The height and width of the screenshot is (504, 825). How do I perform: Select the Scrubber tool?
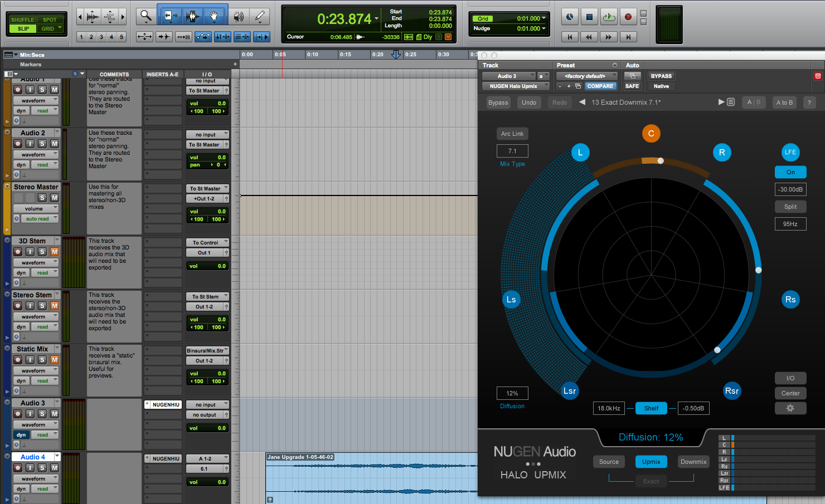(x=238, y=16)
